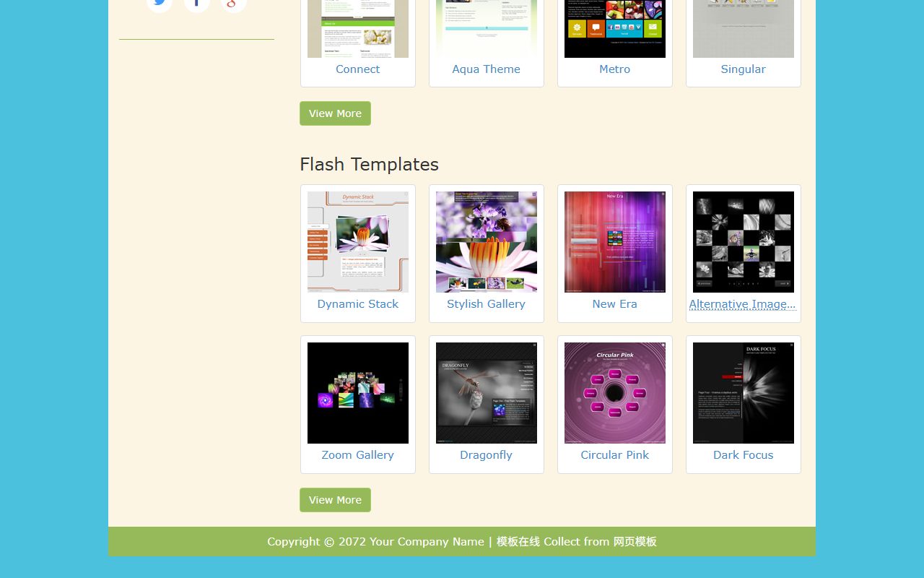Select the Stylish Gallery thumbnail image
The width and height of the screenshot is (924, 578).
click(487, 242)
